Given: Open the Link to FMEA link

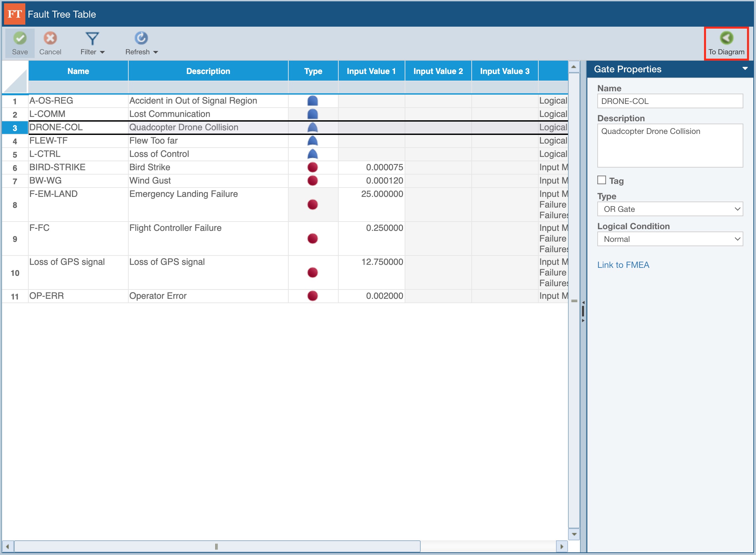Looking at the screenshot, I should 623,265.
